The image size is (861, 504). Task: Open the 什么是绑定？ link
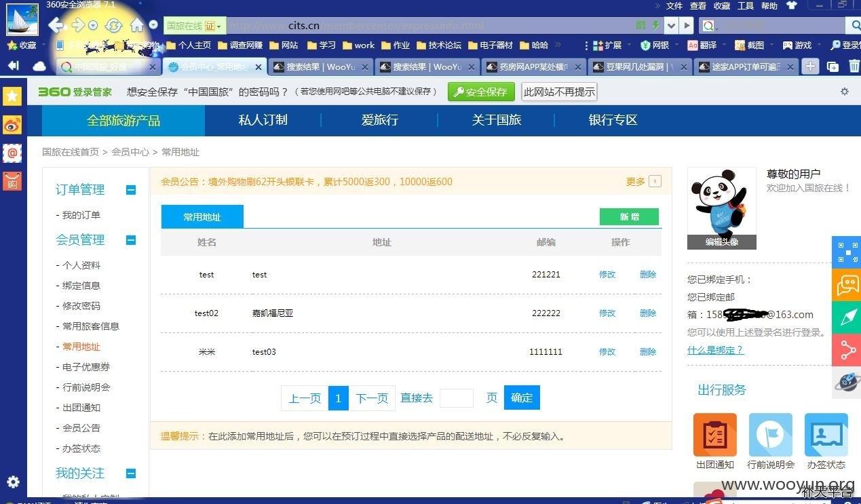(715, 350)
